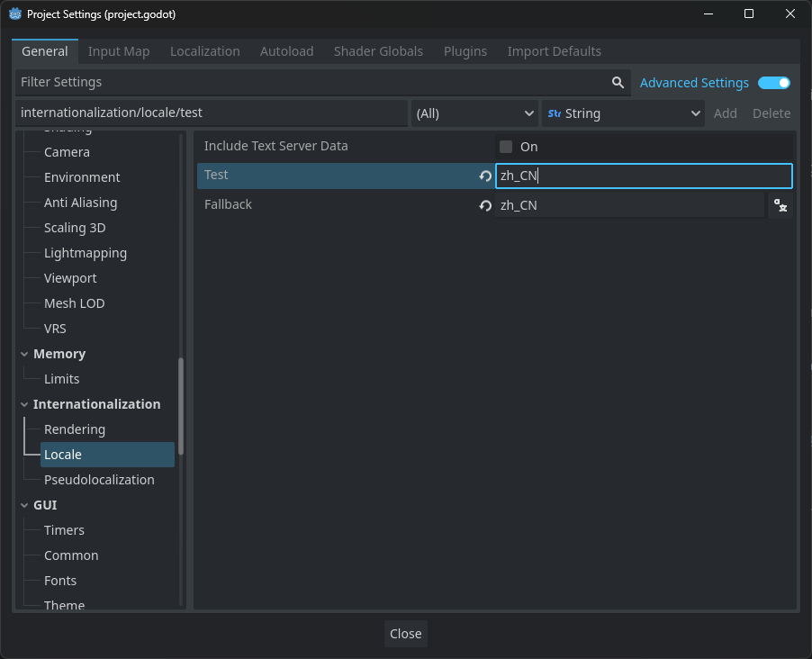Image resolution: width=812 pixels, height=659 pixels.
Task: Open locale picker button next to Fallback
Action: 780,205
